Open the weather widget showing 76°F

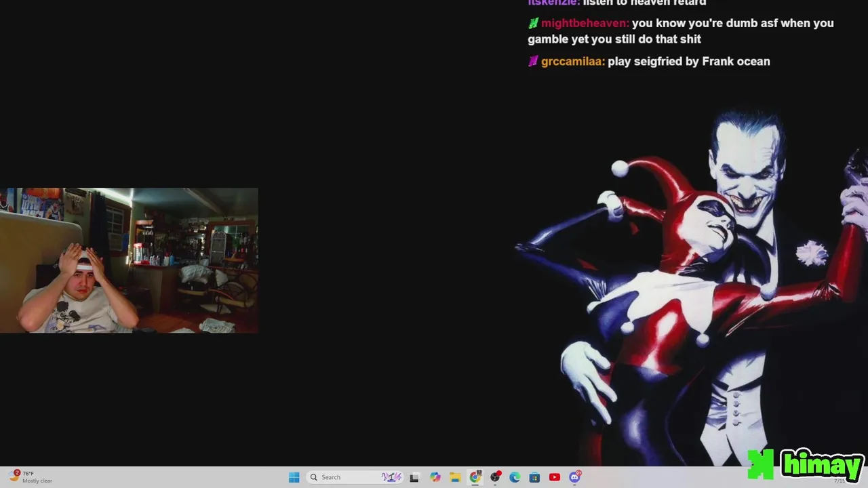click(x=31, y=477)
